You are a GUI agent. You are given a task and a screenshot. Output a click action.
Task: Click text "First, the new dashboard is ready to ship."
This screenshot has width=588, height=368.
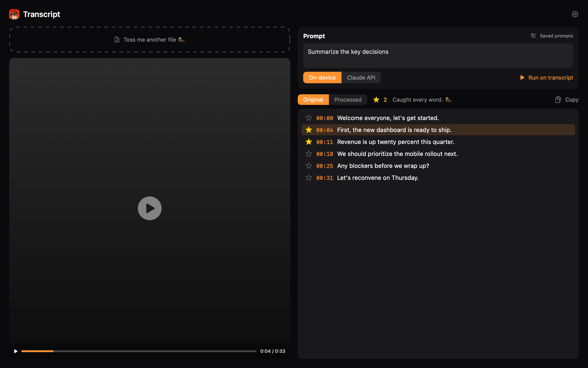(x=394, y=130)
